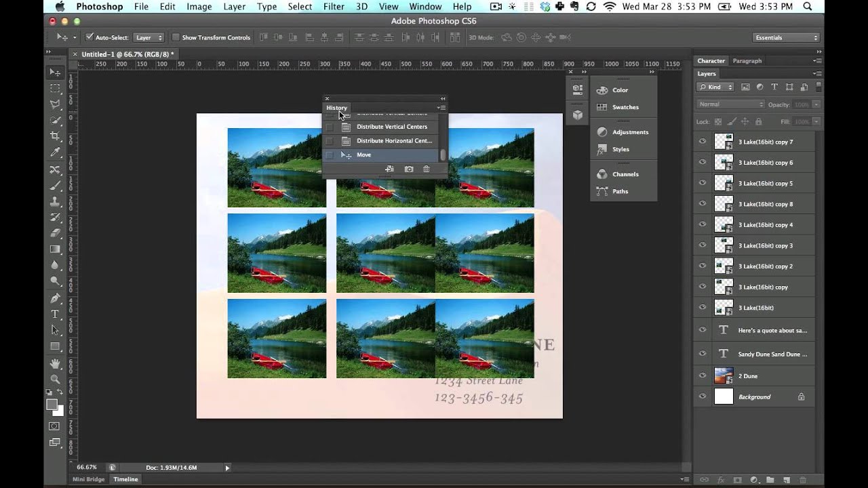This screenshot has height=488, width=868.
Task: Enable Show Transform Controls checkbox
Action: (176, 37)
